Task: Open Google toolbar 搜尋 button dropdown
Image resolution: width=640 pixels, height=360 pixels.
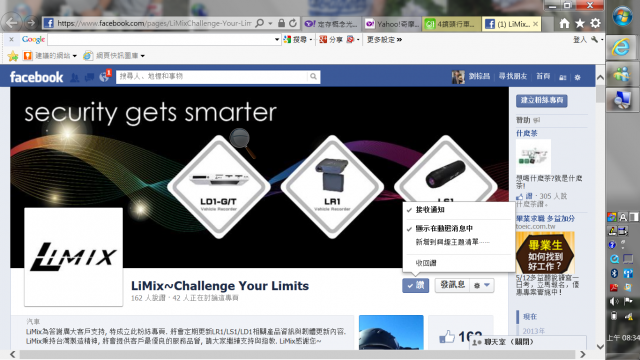Action: coord(311,40)
